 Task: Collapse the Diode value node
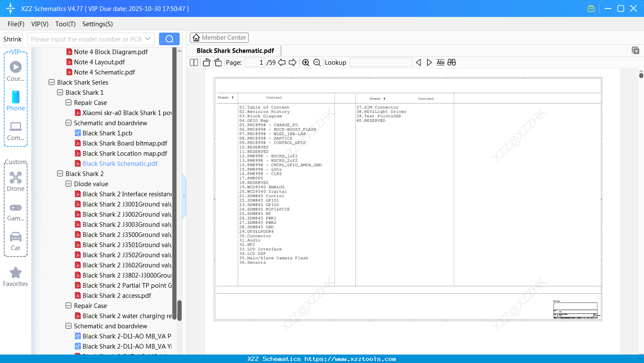click(69, 184)
